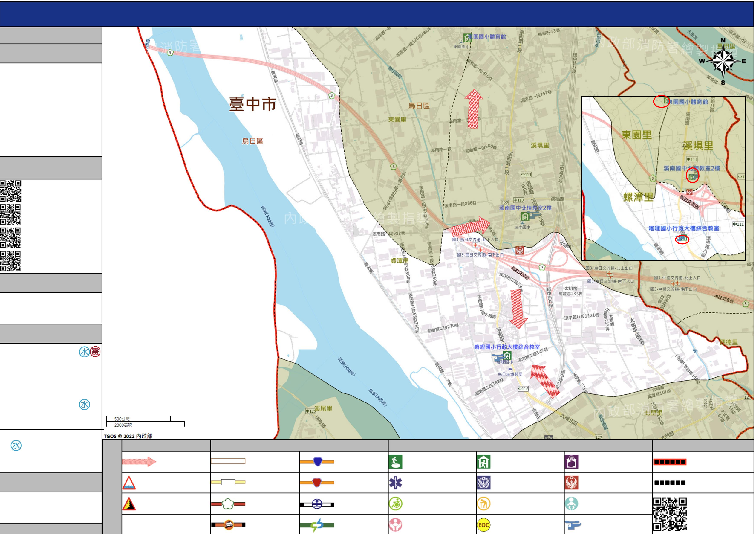Screen dimensions: 756x534
Task: Click 溪南國中北棟教室2樓 label on main map
Action: (x=525, y=208)
